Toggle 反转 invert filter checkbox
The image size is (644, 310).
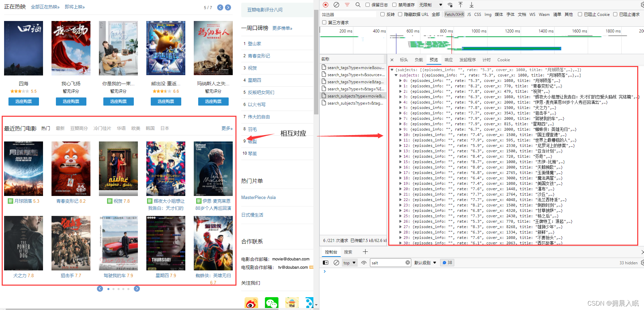pyautogui.click(x=382, y=14)
